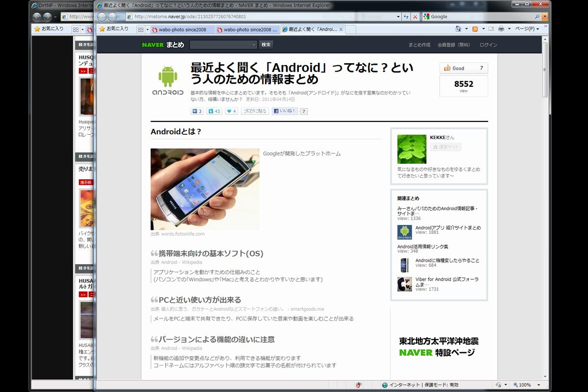Screen dimensions: 588x392
Task: Click the Read Mail envelope icon
Action: (490, 29)
